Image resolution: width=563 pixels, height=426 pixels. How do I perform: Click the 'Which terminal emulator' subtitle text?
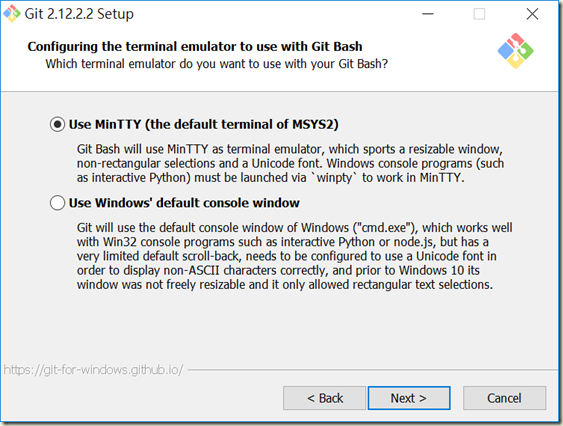217,64
